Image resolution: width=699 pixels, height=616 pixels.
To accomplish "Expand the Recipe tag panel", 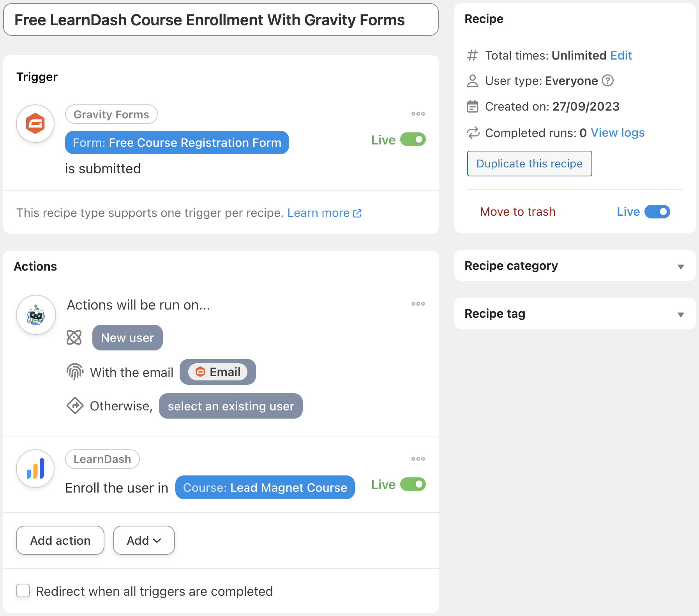I will (575, 314).
